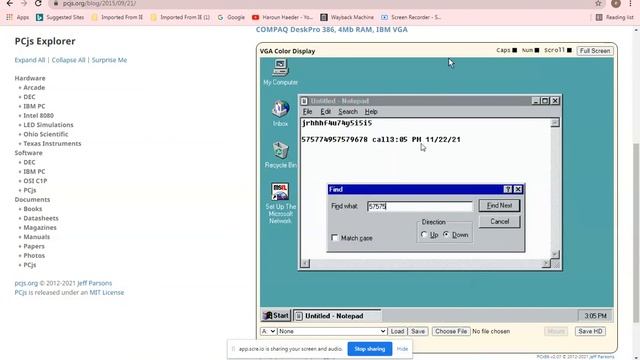Expand the Datasheets tree item
Image resolution: width=640 pixels, height=360 pixels.
tap(41, 218)
